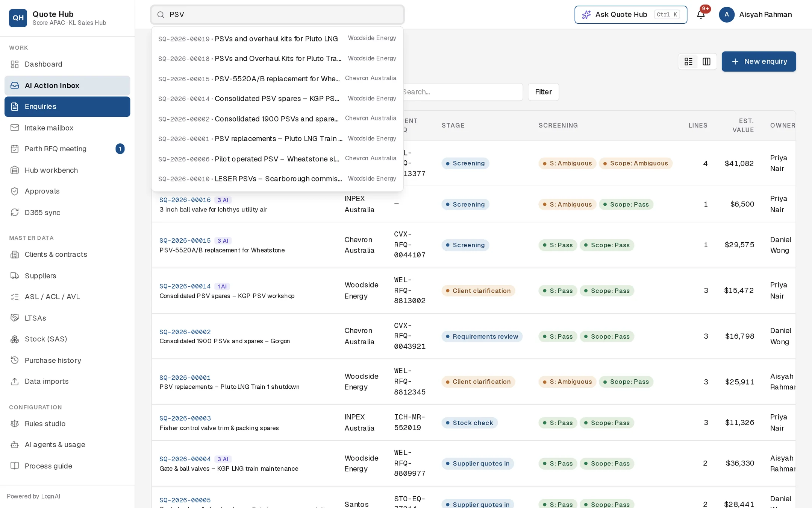The width and height of the screenshot is (812, 508).
Task: Open the notifications bell
Action: (x=701, y=15)
